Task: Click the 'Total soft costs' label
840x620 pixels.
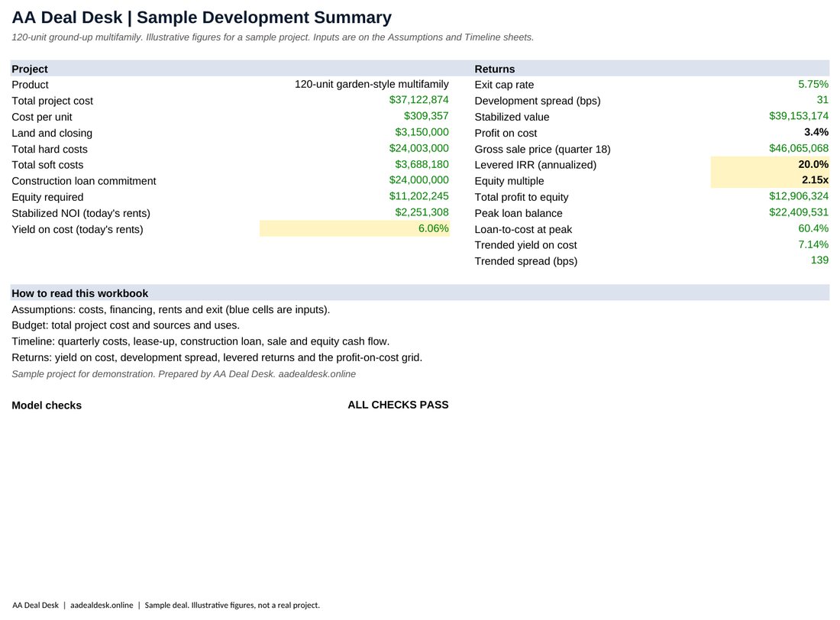Action: click(x=47, y=164)
